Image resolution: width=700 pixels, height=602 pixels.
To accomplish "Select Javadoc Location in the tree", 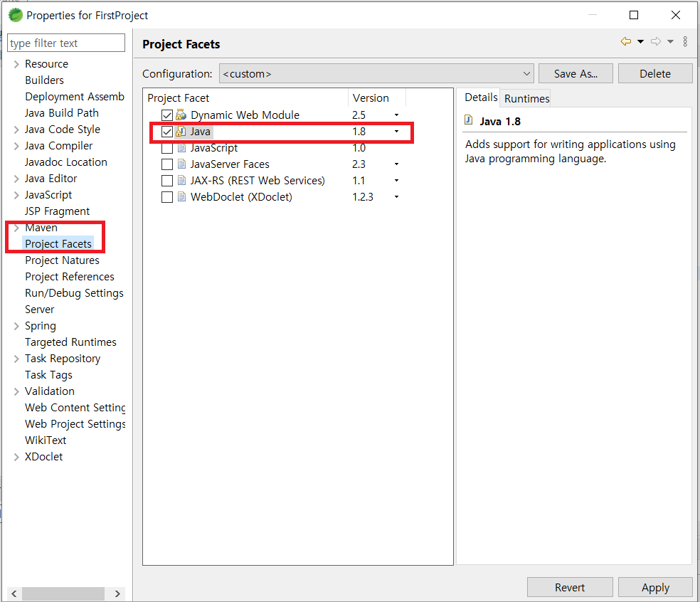I will [x=66, y=162].
